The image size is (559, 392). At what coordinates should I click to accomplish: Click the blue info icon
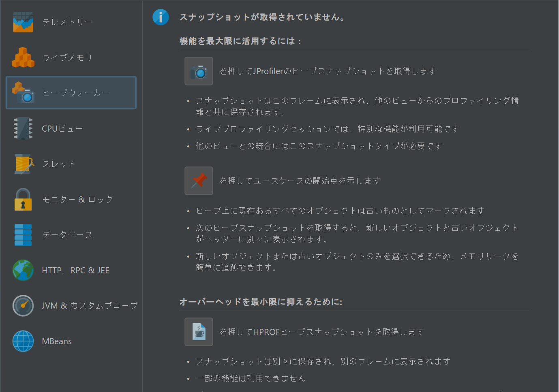[161, 17]
